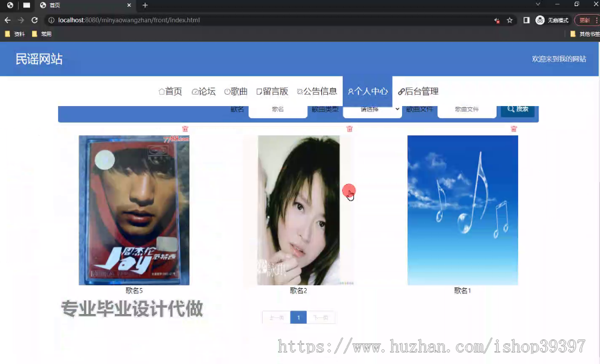Image resolution: width=600 pixels, height=364 pixels.
Task: Delete the song card 歌名2 via trash icon
Action: (x=349, y=129)
